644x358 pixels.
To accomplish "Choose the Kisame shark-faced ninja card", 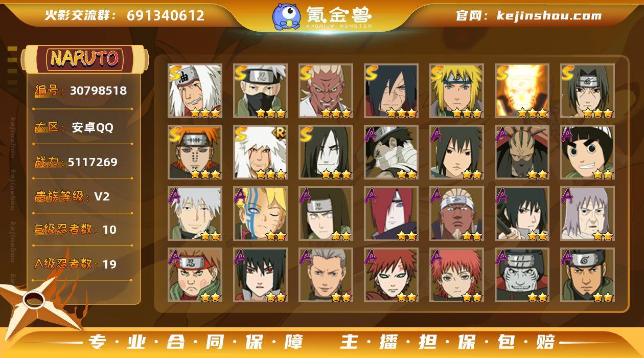I will click(522, 275).
